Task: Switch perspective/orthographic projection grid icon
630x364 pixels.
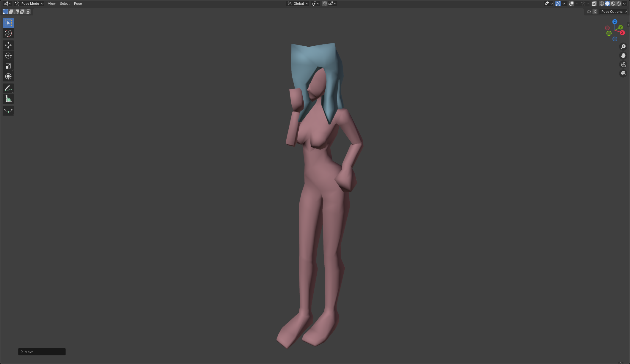Action: pyautogui.click(x=623, y=73)
